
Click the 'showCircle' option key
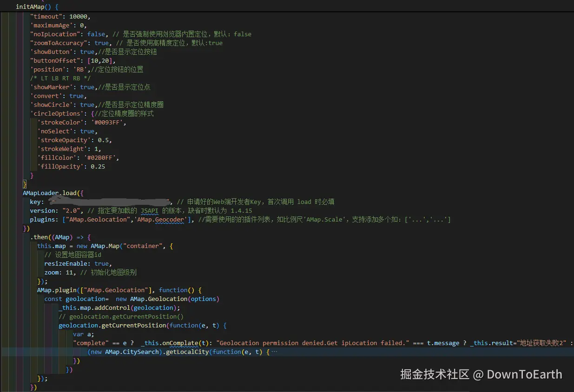pyautogui.click(x=52, y=105)
